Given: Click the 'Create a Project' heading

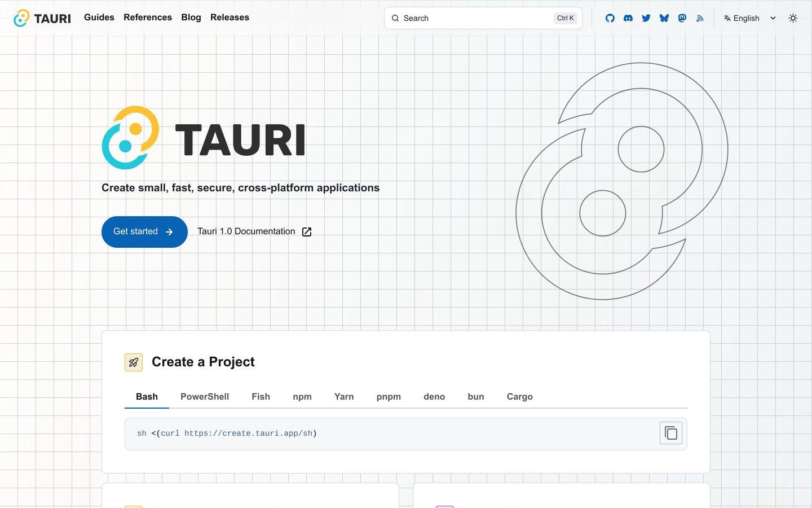Looking at the screenshot, I should pos(203,362).
